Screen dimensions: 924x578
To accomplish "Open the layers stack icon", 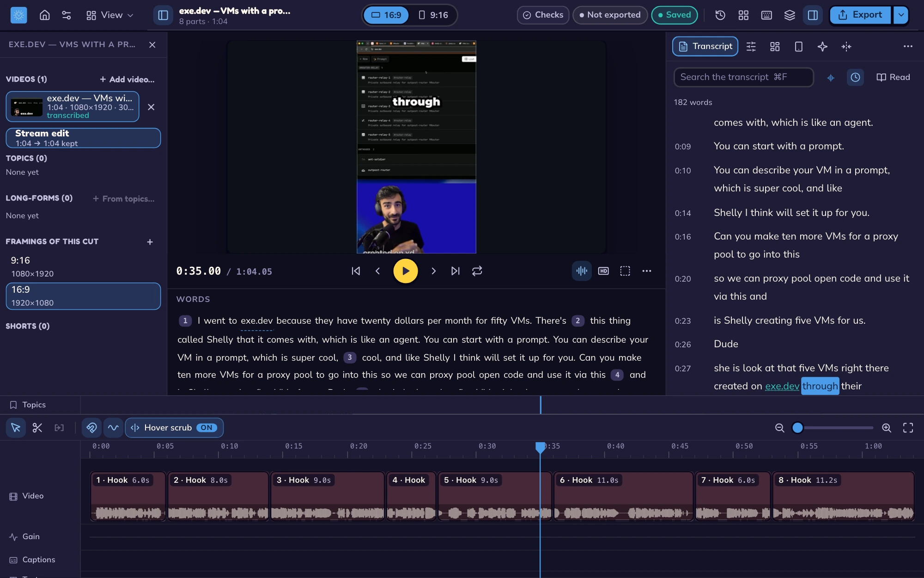I will coord(790,15).
